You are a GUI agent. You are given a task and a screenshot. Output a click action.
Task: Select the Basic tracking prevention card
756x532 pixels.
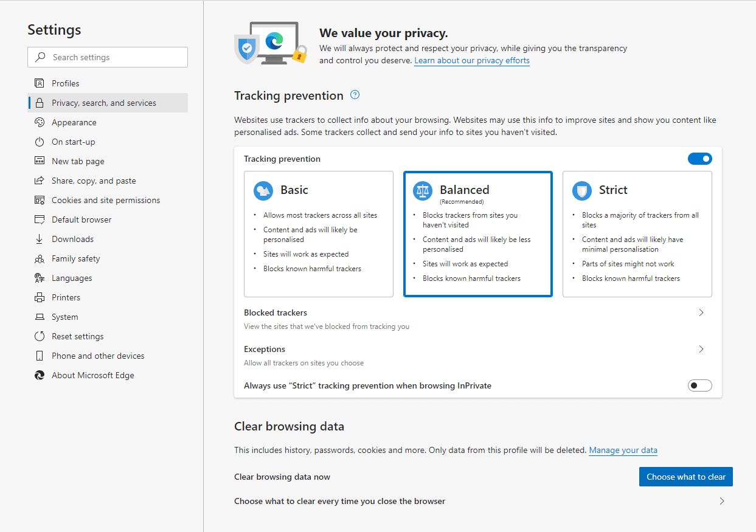318,234
